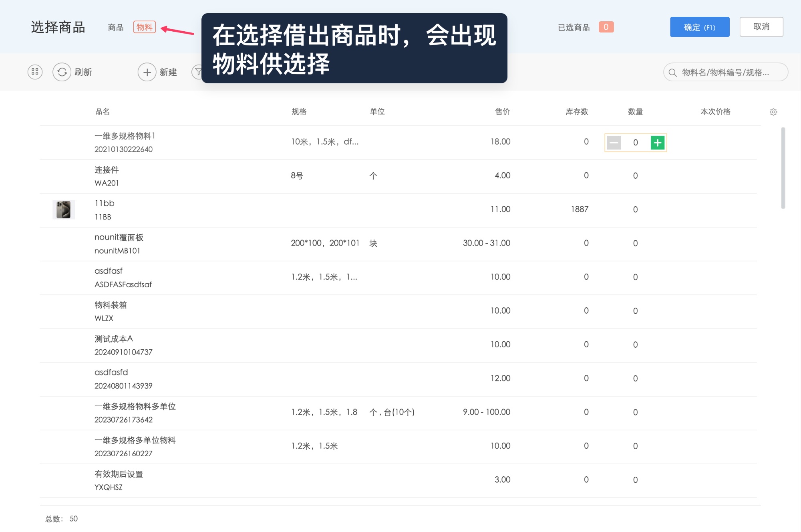Click the quantity input of 一维多规格物料1
801x532 pixels.
click(635, 143)
